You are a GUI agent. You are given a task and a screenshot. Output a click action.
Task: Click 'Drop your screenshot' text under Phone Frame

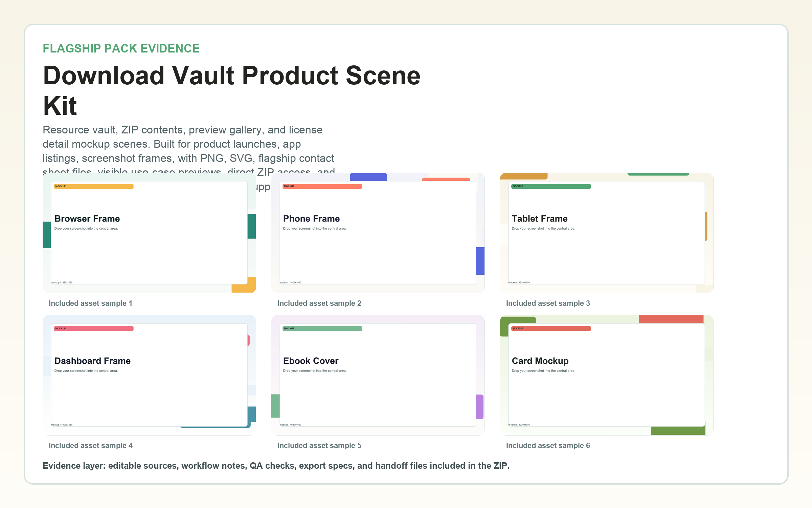315,229
